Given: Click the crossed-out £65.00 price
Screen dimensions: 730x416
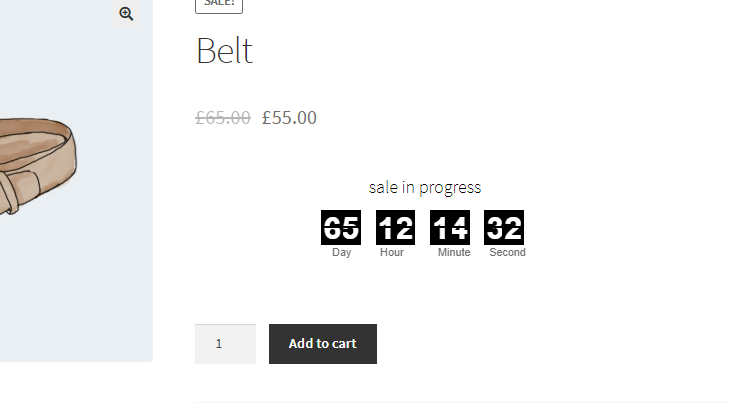Looking at the screenshot, I should click(223, 118).
